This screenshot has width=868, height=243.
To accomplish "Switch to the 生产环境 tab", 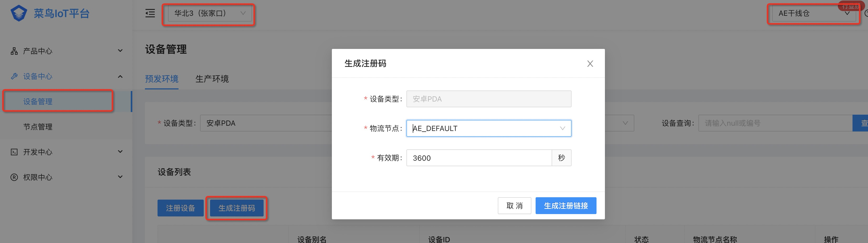I will [212, 79].
